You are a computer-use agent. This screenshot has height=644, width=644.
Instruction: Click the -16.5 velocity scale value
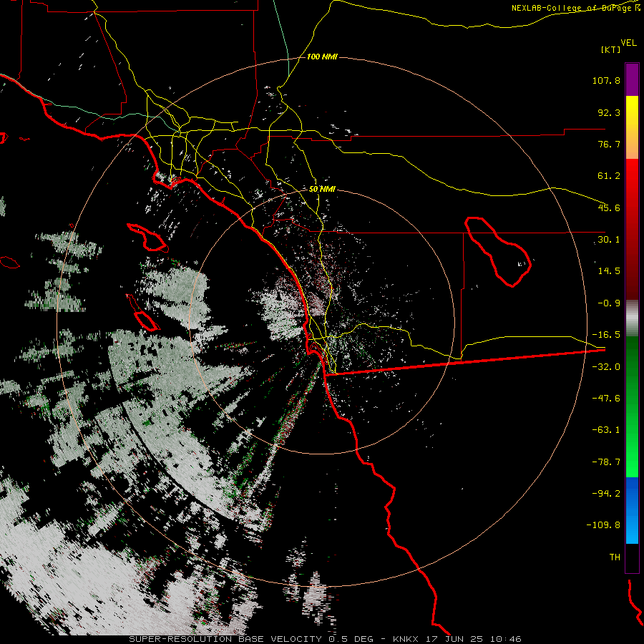[606, 335]
